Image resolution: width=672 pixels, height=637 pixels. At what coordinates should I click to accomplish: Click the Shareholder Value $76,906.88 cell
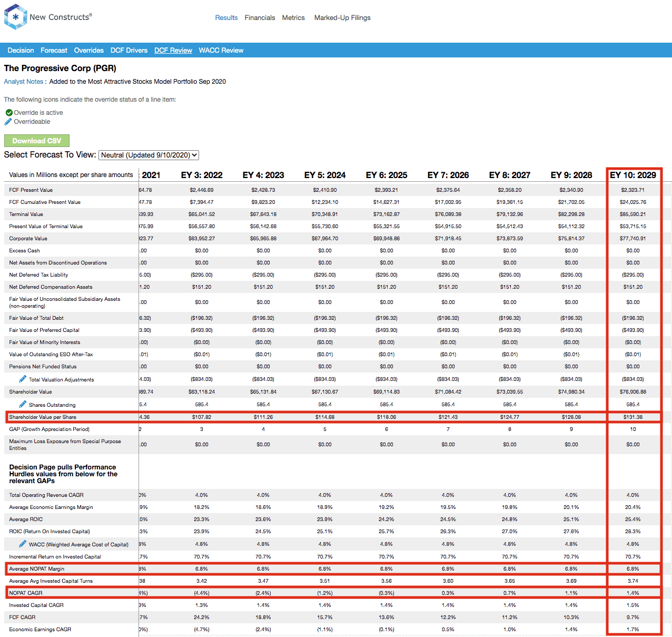point(633,391)
